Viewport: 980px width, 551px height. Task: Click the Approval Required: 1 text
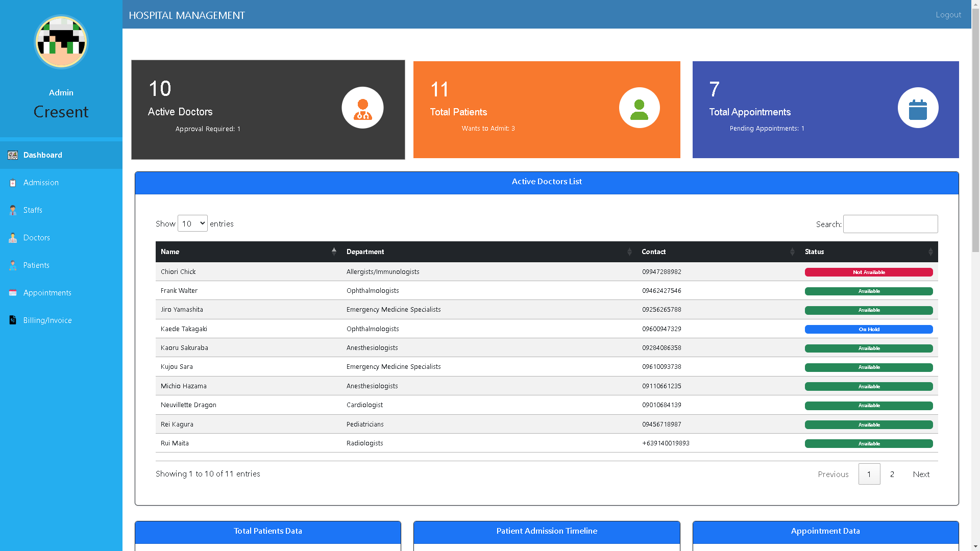(x=208, y=129)
